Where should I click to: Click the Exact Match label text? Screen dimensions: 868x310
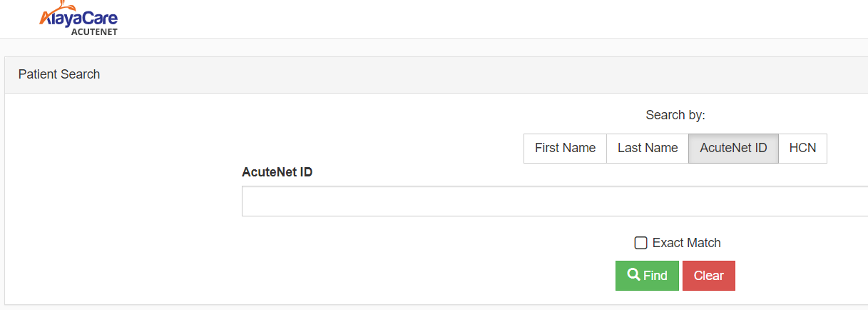687,243
